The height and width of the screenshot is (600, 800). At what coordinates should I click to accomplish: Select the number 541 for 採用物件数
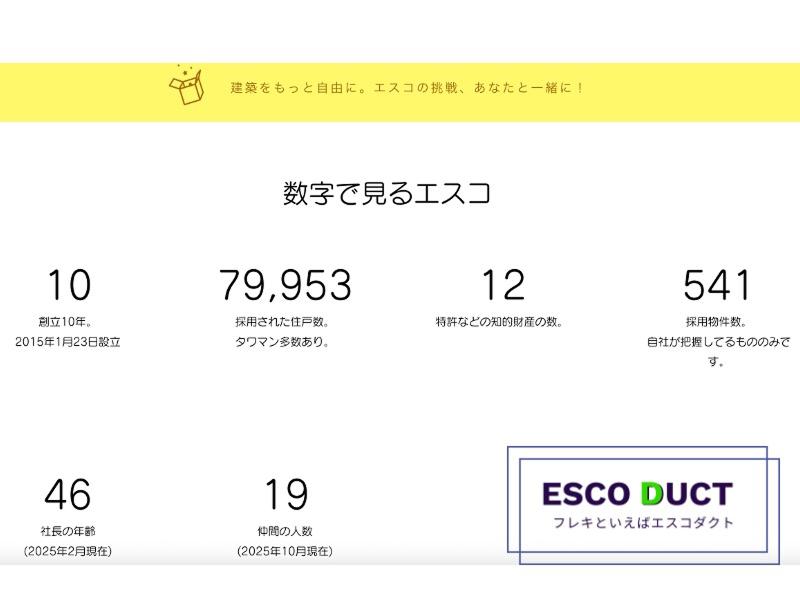[x=716, y=284]
